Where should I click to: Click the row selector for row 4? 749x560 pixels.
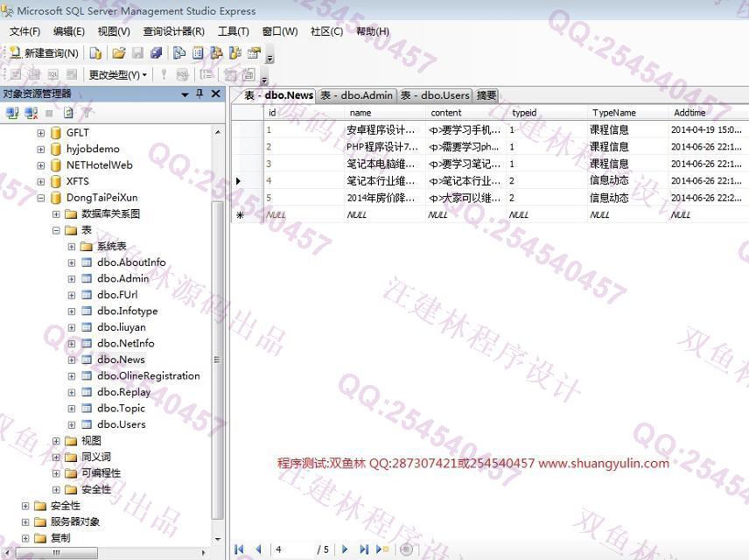[x=247, y=181]
